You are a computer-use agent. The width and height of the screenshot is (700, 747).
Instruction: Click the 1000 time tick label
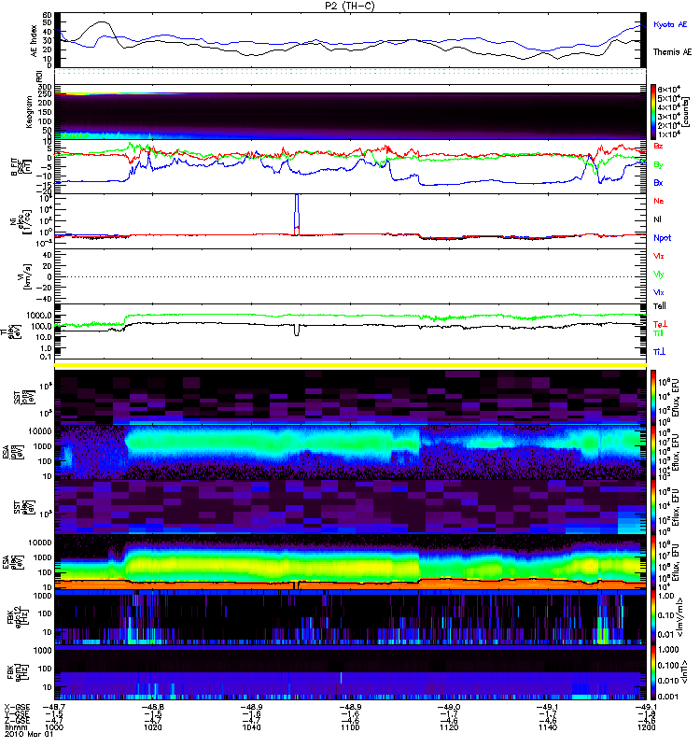pyautogui.click(x=54, y=727)
